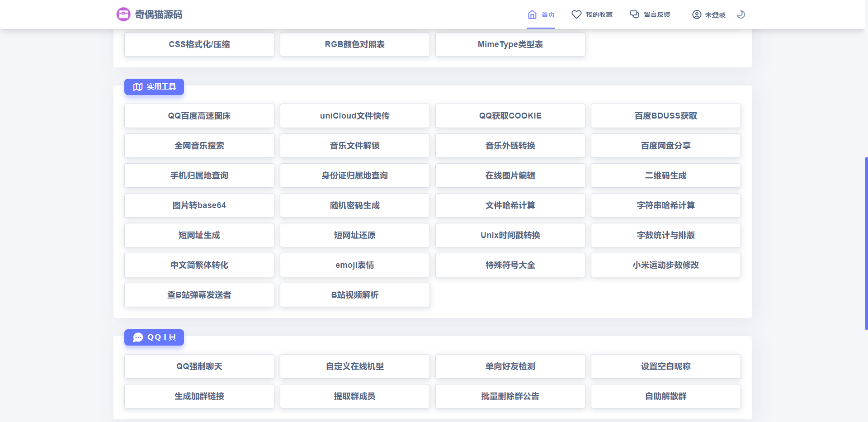Open 二维码生成 tool
868x422 pixels.
(666, 175)
